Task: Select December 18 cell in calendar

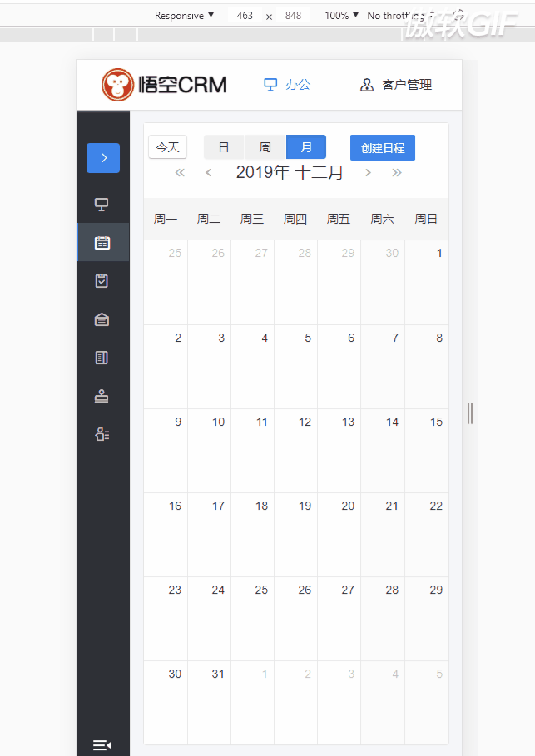Action: (252, 535)
